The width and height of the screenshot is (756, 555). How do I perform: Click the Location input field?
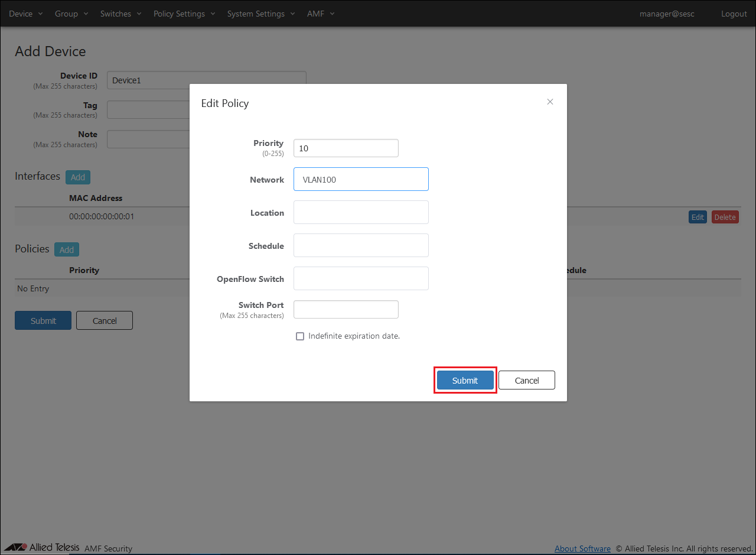[x=360, y=212]
